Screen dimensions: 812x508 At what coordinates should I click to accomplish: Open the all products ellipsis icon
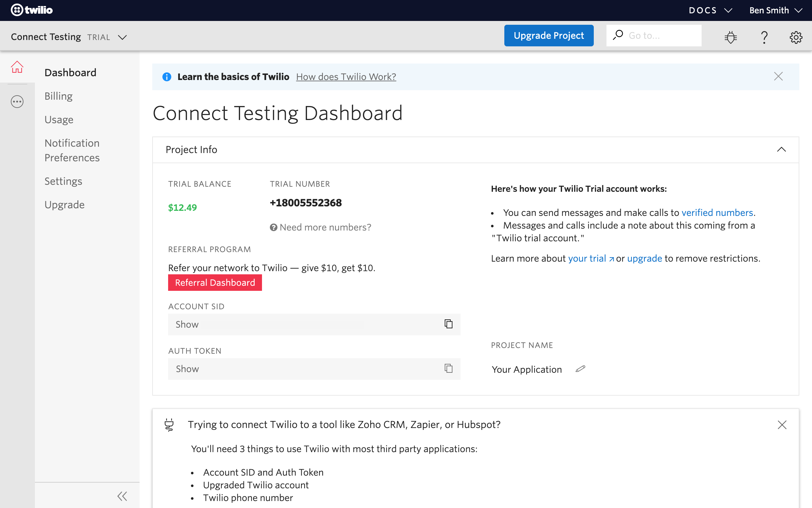pyautogui.click(x=17, y=102)
